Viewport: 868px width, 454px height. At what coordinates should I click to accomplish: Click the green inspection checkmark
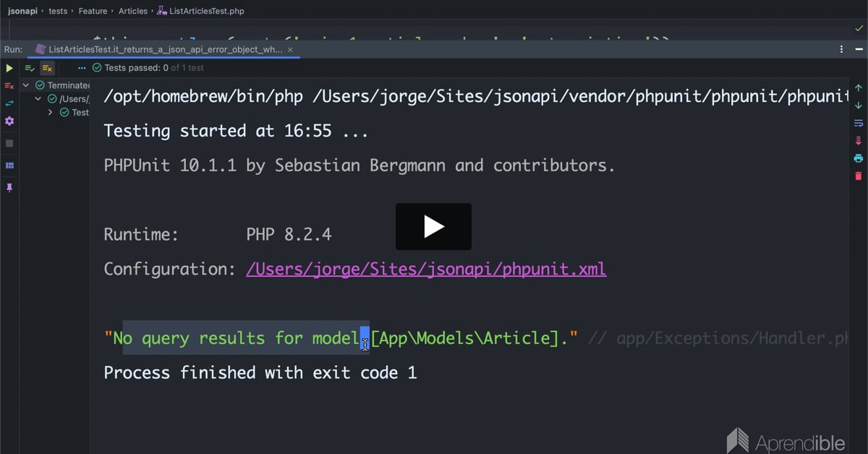click(859, 28)
